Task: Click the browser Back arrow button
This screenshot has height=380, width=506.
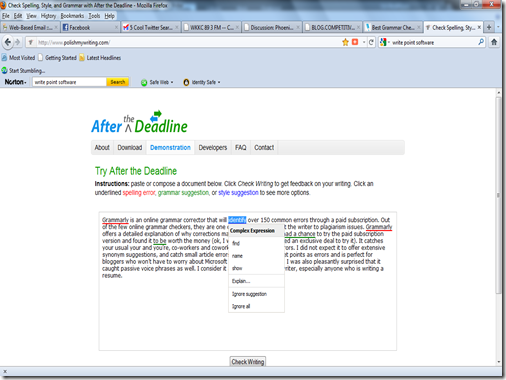Action: 8,42
